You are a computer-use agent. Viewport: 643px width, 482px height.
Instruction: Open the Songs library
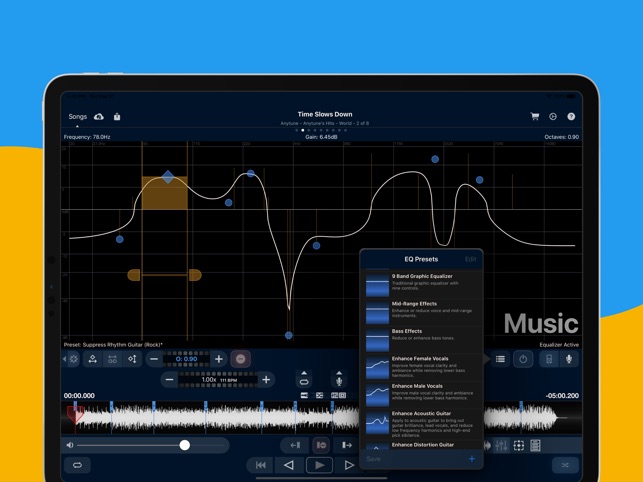click(78, 117)
